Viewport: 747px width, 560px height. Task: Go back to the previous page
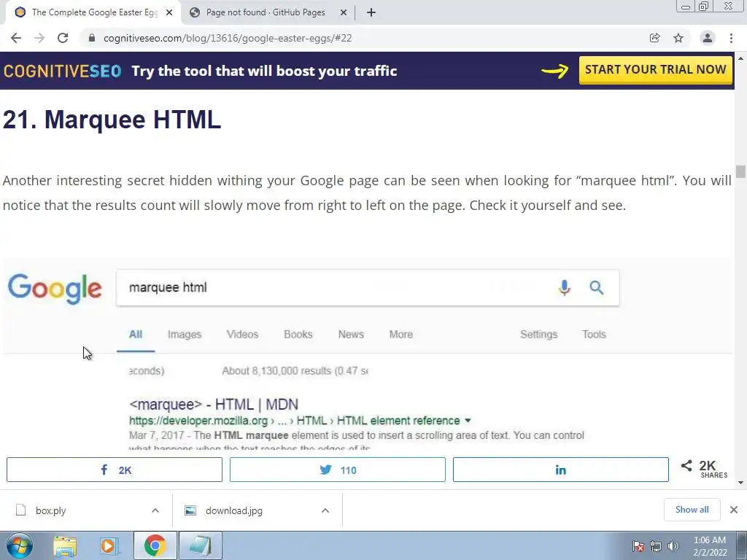pyautogui.click(x=16, y=38)
